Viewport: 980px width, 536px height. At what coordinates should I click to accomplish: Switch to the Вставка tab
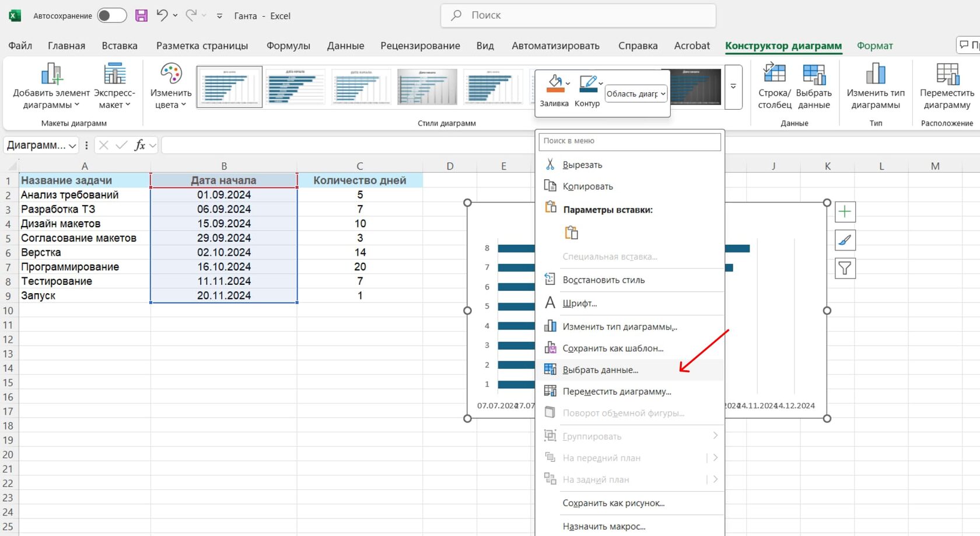tap(120, 46)
